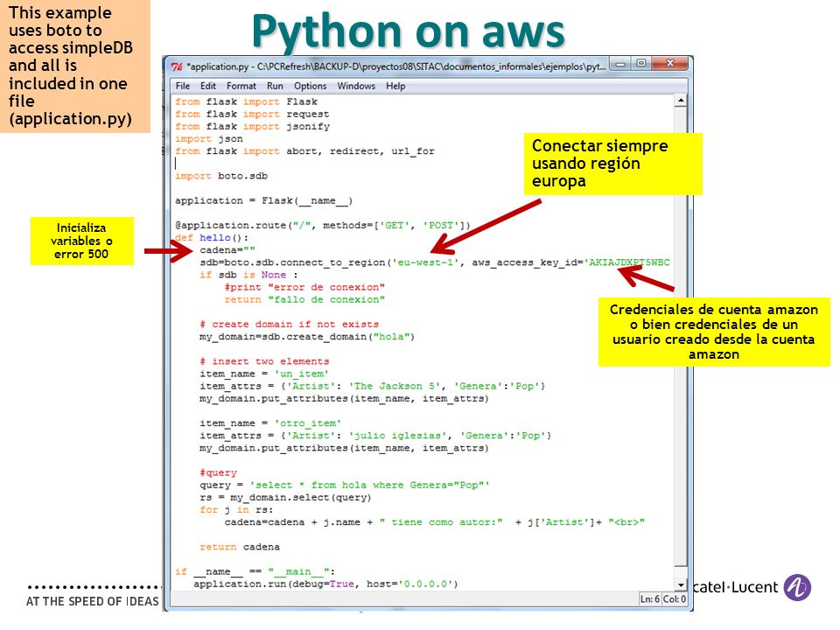Open the Windows menu
This screenshot has height=630, width=840.
click(x=356, y=86)
